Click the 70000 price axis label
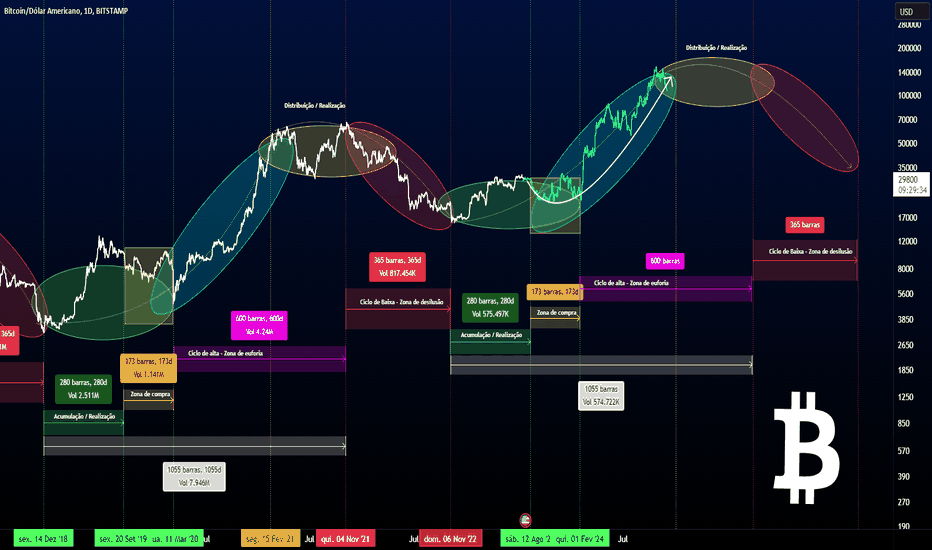This screenshot has width=932, height=550. tap(908, 120)
